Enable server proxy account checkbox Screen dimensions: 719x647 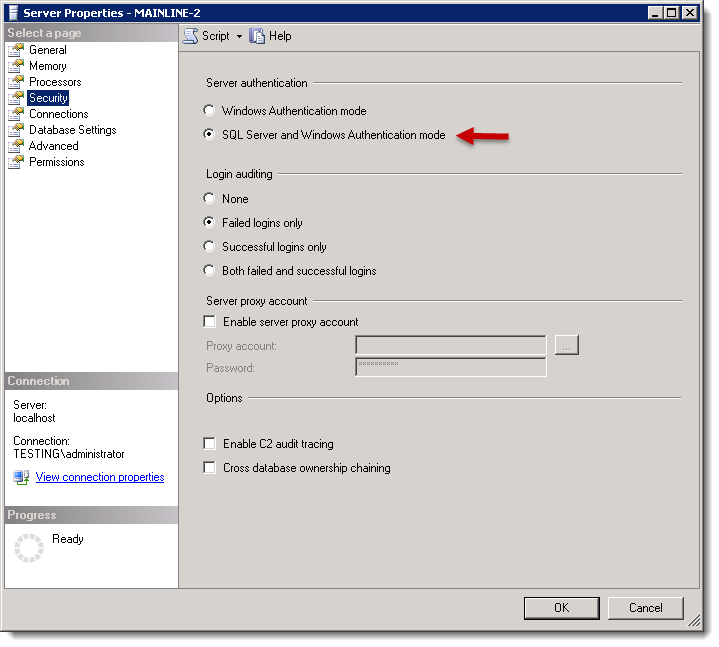coord(210,322)
